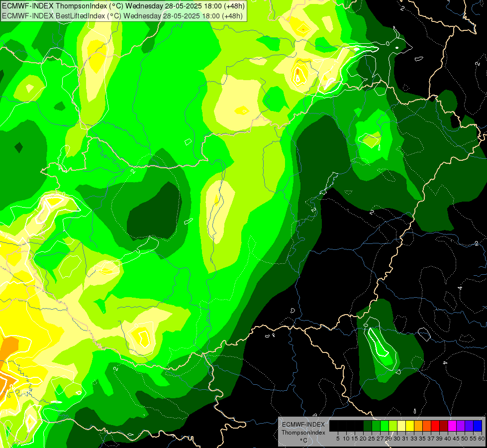
Task: Pick the pale yellow 30–31 legend swatch
Action: [x=401, y=426]
